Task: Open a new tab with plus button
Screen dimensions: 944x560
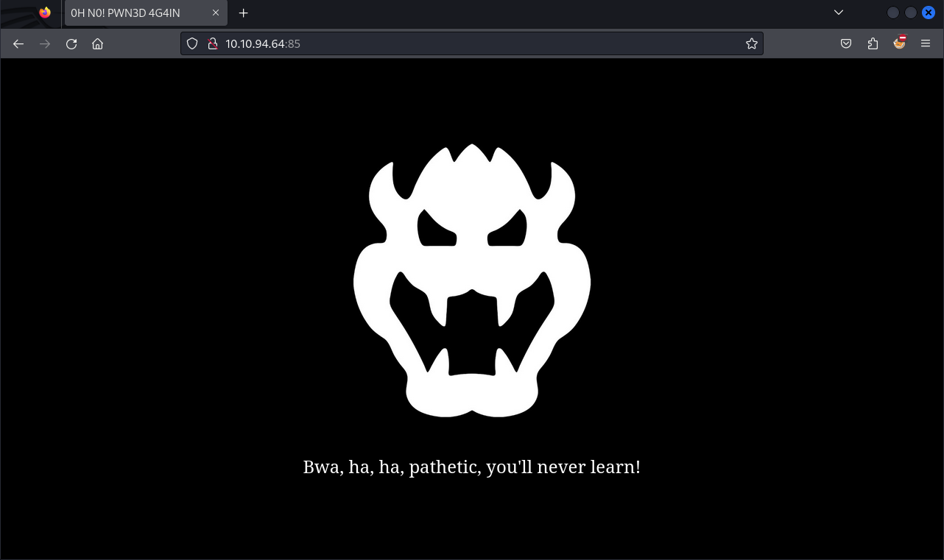Action: pos(244,13)
